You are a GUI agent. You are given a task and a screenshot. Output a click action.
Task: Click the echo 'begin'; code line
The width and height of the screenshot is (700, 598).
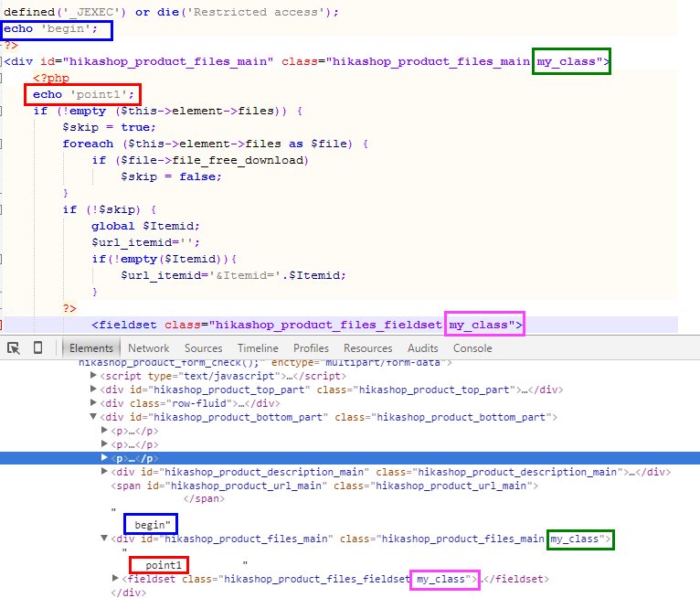(50, 28)
